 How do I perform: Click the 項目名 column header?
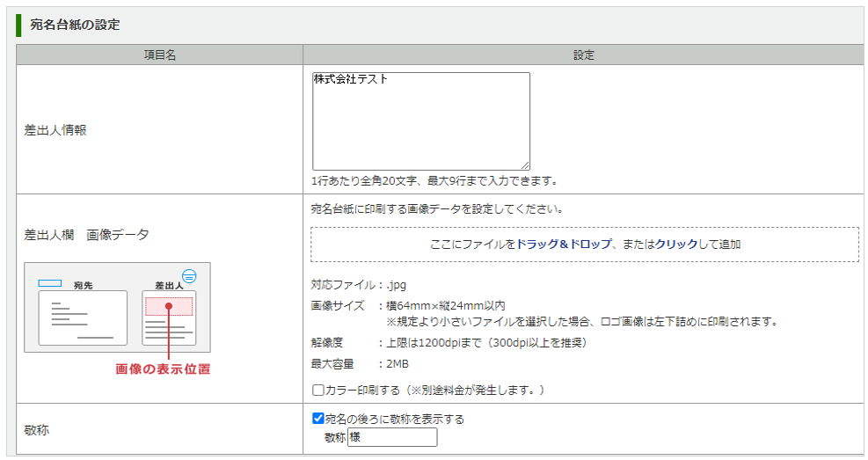[160, 55]
